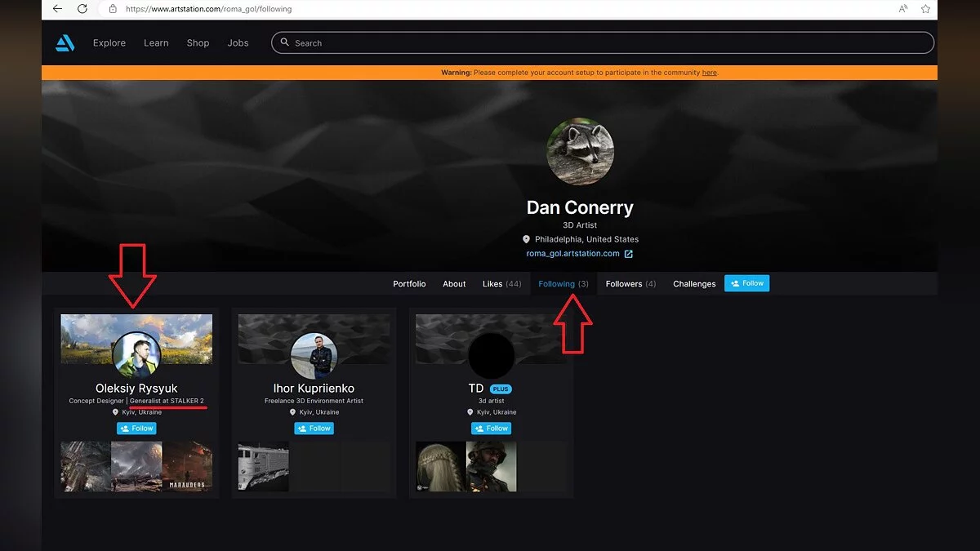Switch to the Portfolio tab

pyautogui.click(x=409, y=284)
